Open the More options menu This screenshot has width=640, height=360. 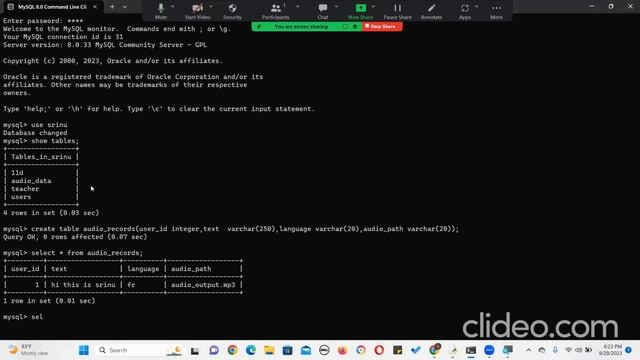[496, 11]
